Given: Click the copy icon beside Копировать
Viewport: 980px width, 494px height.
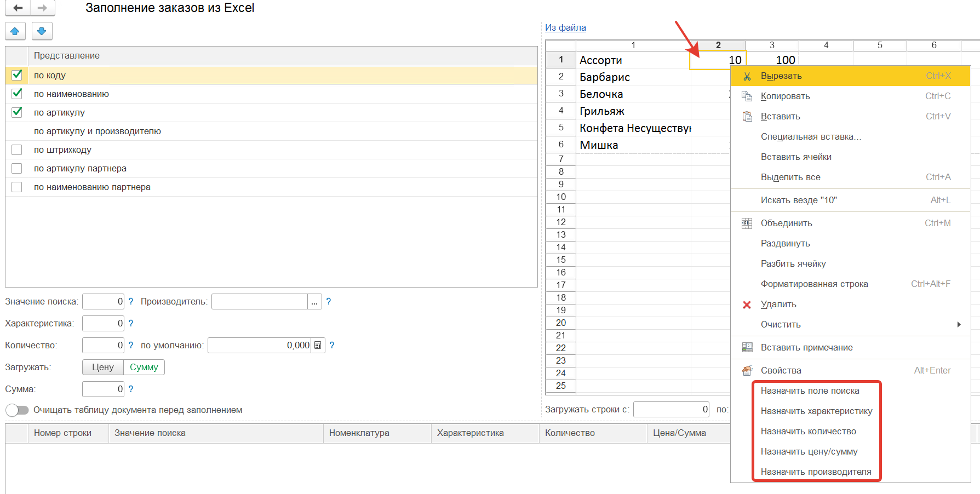Looking at the screenshot, I should point(747,96).
